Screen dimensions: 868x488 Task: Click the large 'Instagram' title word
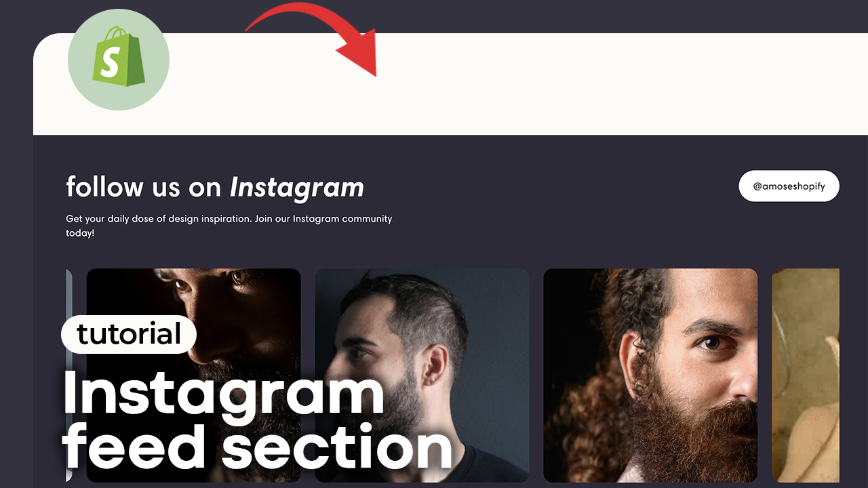click(224, 393)
